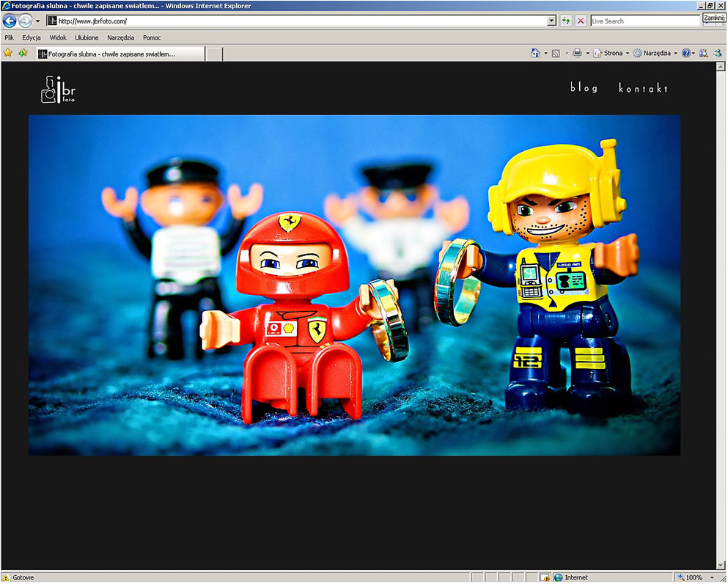
Task: Select the Fotografia slubna tab
Action: (120, 54)
